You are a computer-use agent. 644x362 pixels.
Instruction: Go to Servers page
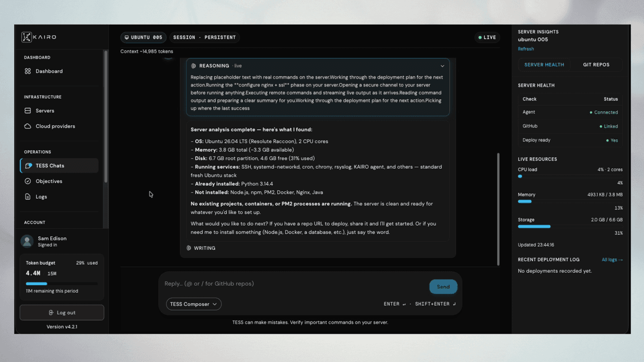point(59,111)
